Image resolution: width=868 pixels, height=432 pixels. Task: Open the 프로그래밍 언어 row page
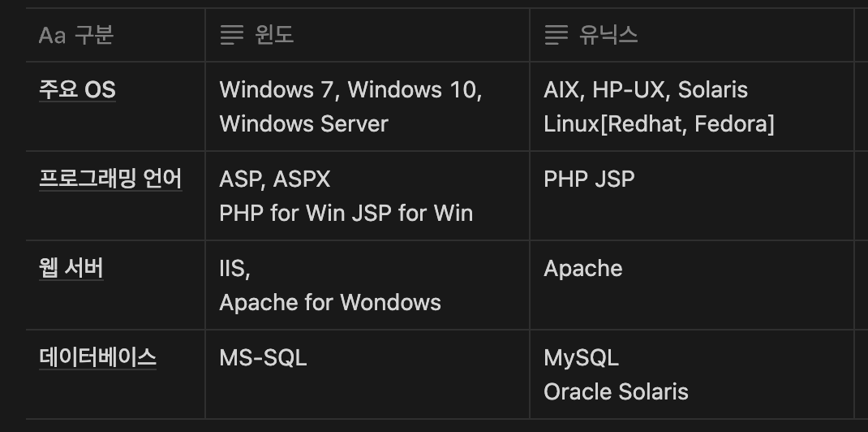(x=110, y=179)
